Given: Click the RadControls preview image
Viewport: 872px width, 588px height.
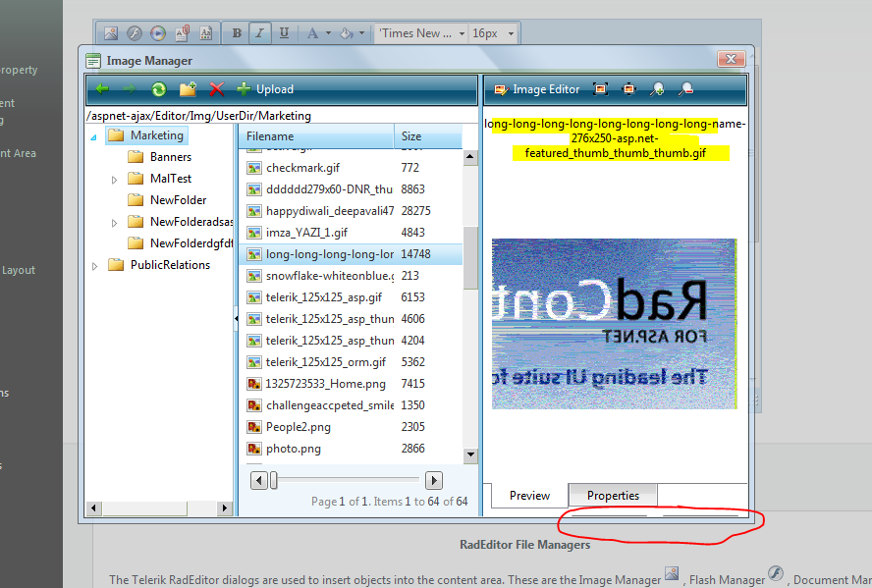Looking at the screenshot, I should pyautogui.click(x=614, y=324).
